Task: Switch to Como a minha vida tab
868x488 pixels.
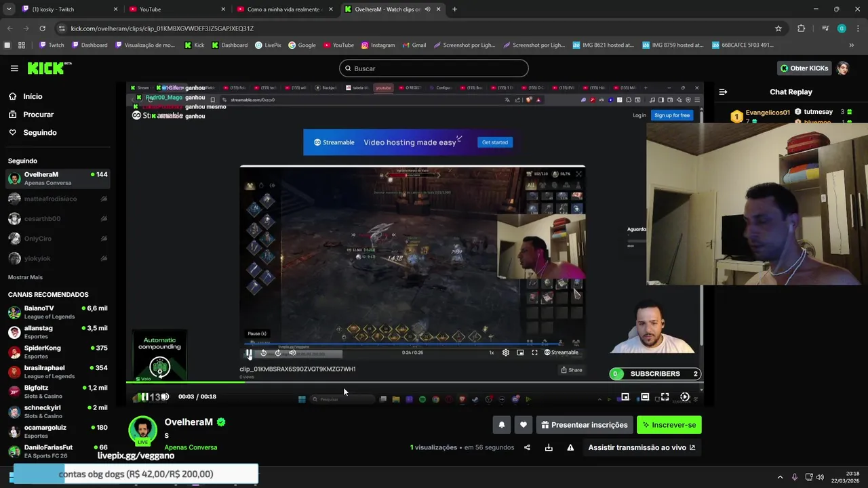Action: click(283, 9)
